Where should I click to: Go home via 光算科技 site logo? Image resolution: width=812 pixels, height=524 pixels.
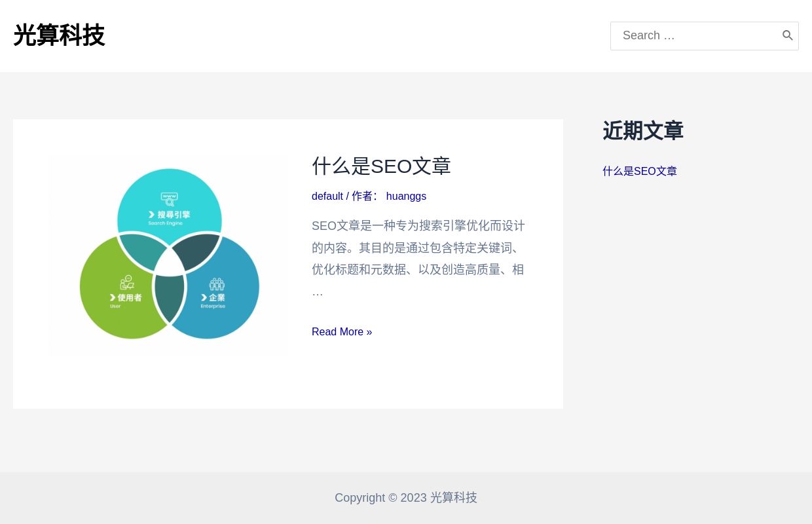click(59, 35)
